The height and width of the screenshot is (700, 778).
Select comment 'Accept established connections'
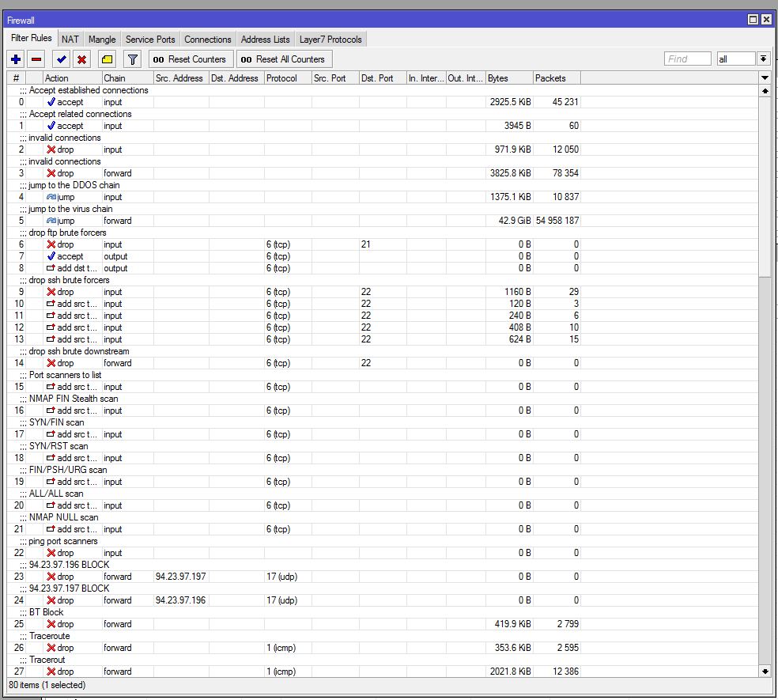click(x=89, y=90)
